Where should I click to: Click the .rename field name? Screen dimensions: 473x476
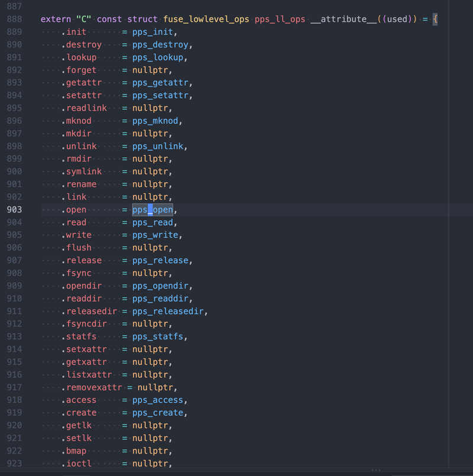tap(79, 184)
